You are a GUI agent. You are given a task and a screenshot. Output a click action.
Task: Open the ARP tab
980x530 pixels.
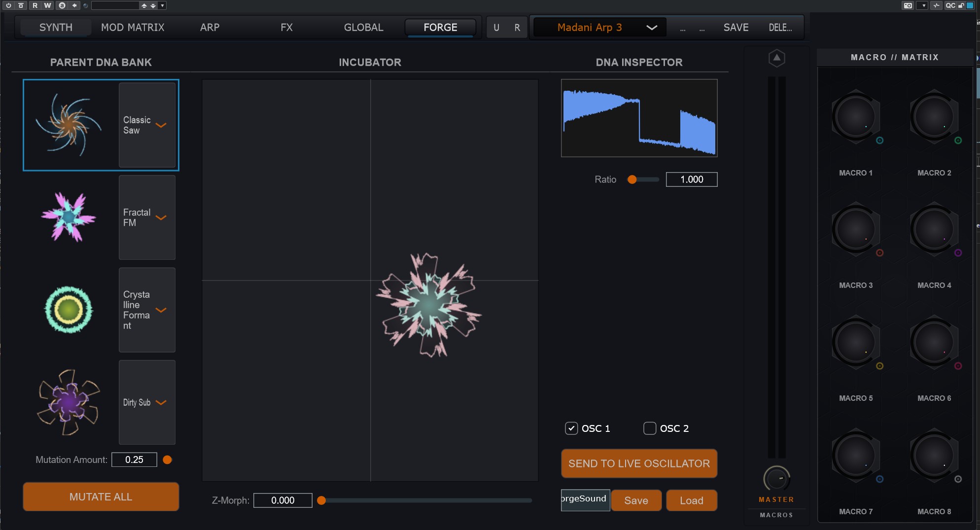point(210,28)
